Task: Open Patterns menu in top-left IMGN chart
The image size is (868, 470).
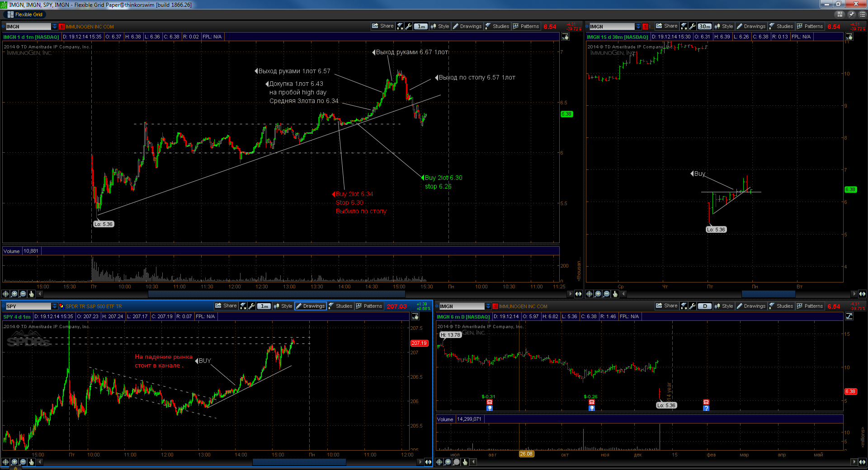Action: tap(526, 26)
